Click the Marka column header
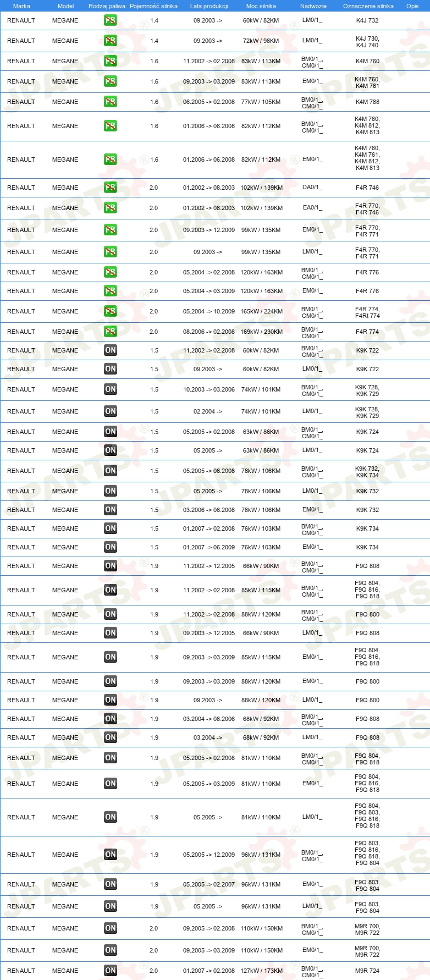Viewport: 430px width, 980px height. tap(21, 6)
